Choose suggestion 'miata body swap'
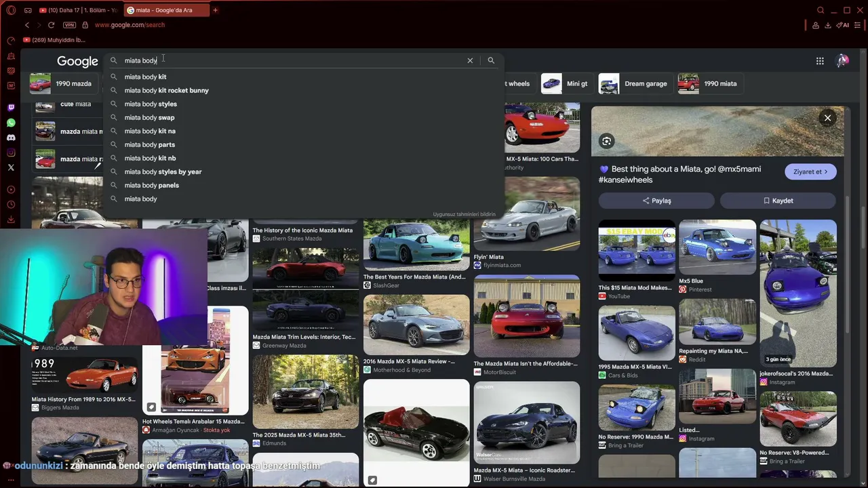This screenshot has width=868, height=488. point(305,117)
